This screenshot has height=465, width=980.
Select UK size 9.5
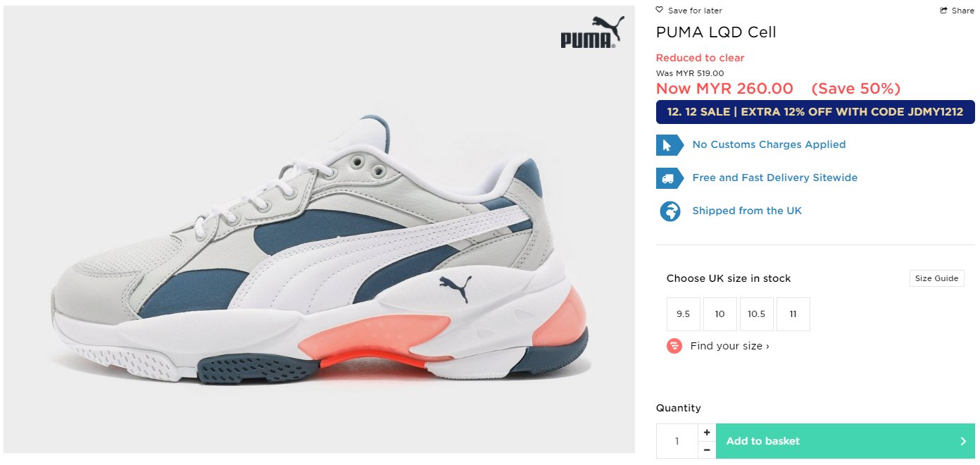pos(684,314)
